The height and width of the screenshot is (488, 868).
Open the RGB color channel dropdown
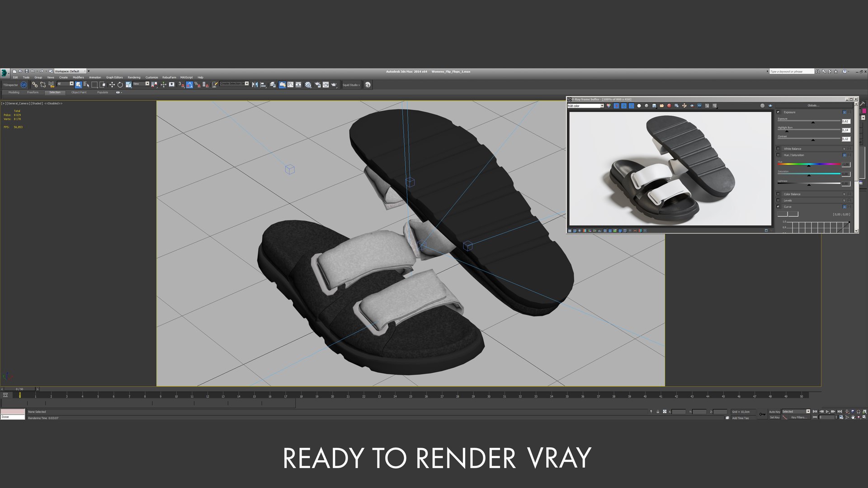pyautogui.click(x=585, y=106)
